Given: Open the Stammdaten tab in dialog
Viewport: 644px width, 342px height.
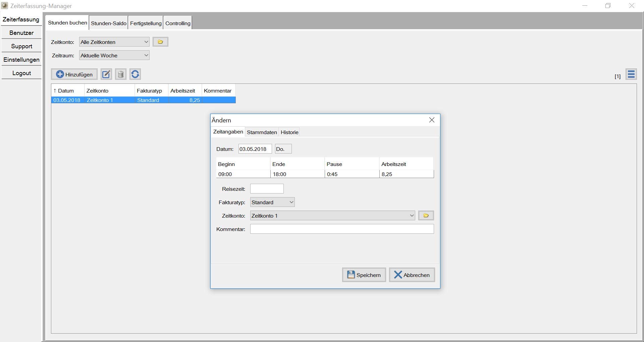Looking at the screenshot, I should (x=262, y=132).
